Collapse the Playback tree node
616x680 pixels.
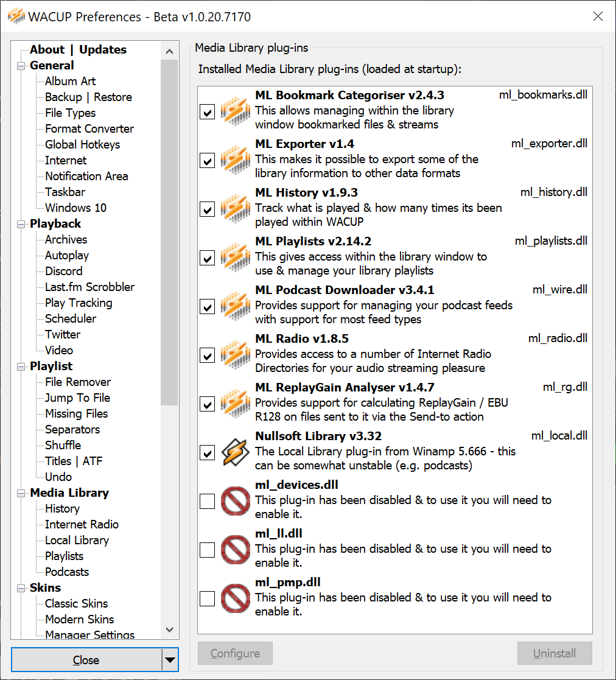(x=21, y=224)
